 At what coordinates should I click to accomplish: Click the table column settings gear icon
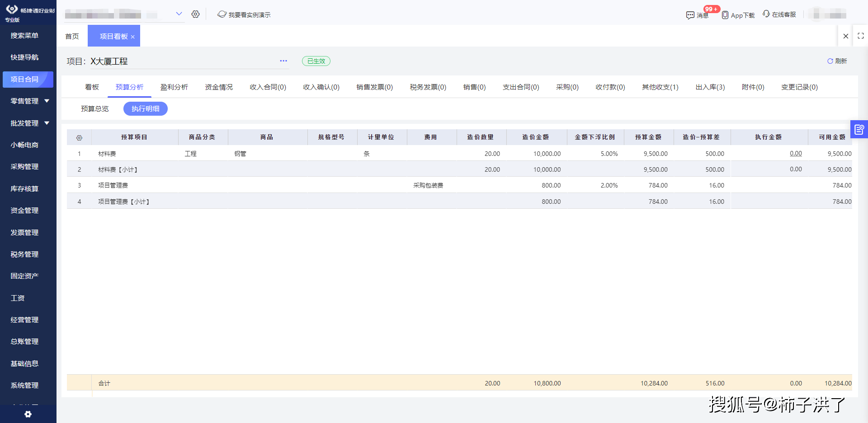tap(79, 137)
